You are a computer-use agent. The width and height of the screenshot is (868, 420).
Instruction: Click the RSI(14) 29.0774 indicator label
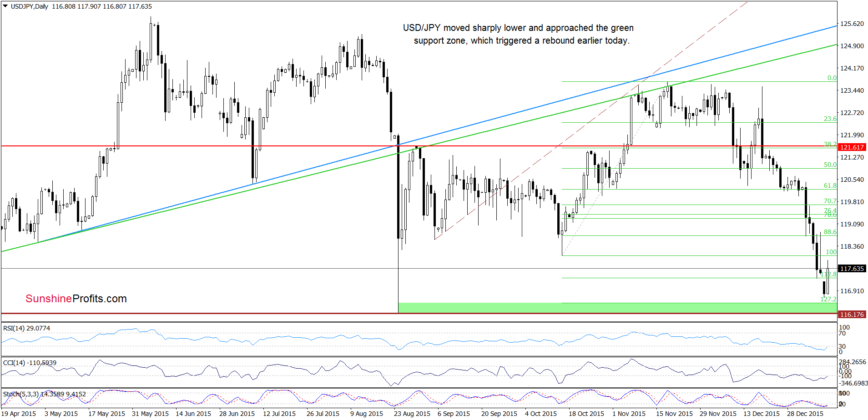pyautogui.click(x=26, y=328)
